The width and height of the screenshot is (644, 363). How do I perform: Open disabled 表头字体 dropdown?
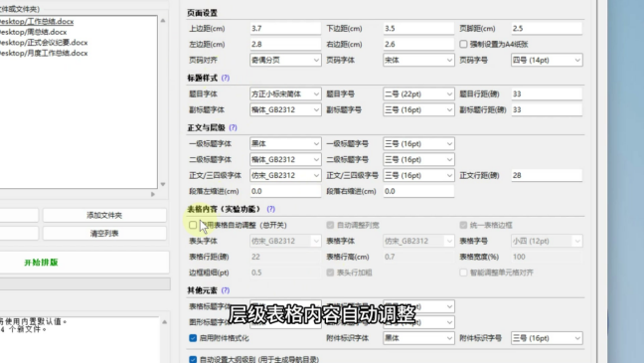pyautogui.click(x=285, y=241)
